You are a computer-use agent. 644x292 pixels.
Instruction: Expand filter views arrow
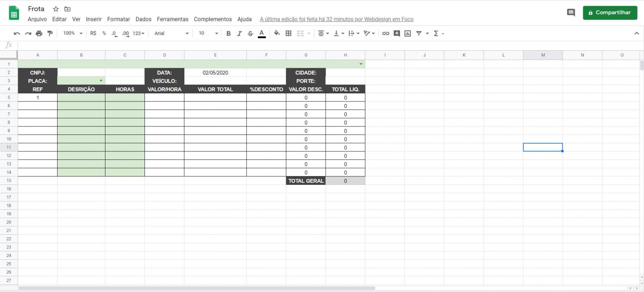click(x=427, y=33)
